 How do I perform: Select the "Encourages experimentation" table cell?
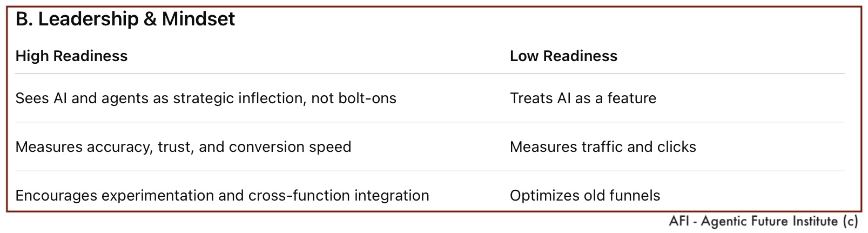[x=222, y=196]
